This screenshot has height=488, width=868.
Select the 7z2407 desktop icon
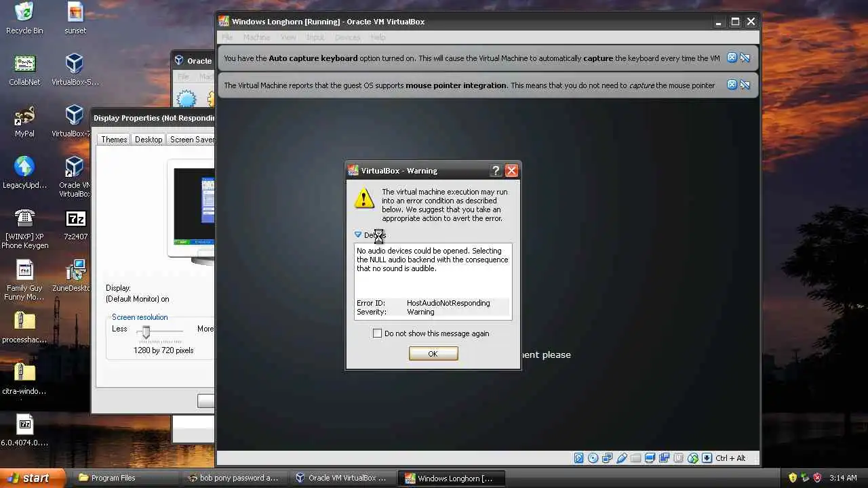75,224
